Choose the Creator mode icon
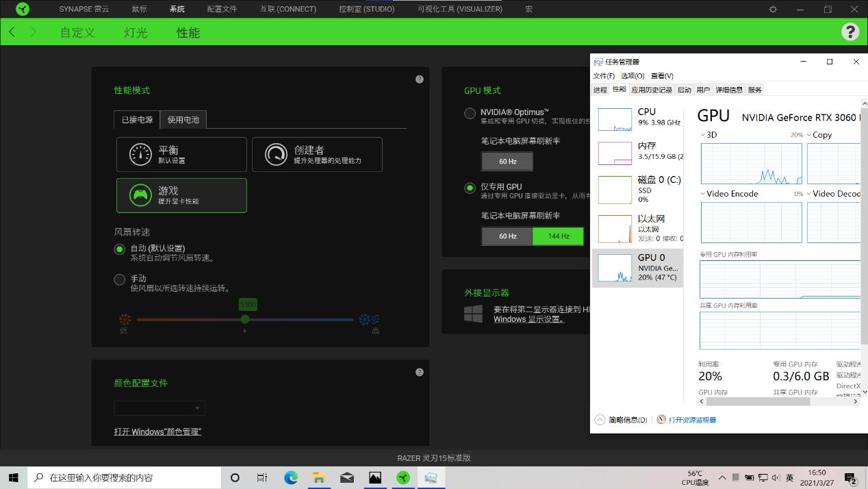This screenshot has width=868, height=489. [276, 154]
